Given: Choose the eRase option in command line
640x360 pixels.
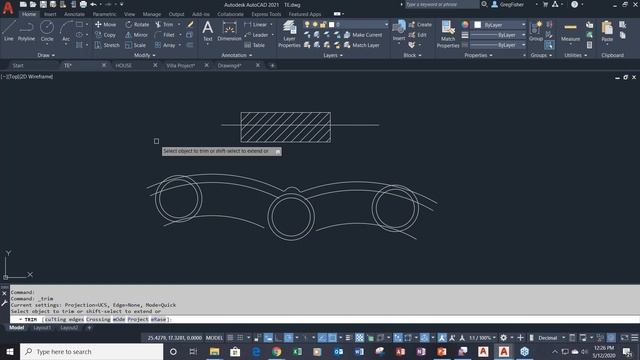Looking at the screenshot, I should (x=158, y=320).
